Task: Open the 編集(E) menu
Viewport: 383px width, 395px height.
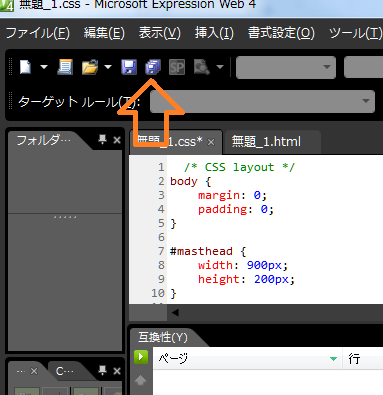Action: (104, 33)
